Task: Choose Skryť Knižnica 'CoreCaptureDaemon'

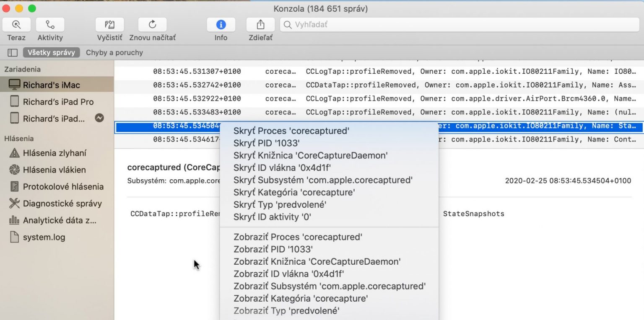Action: pos(329,155)
